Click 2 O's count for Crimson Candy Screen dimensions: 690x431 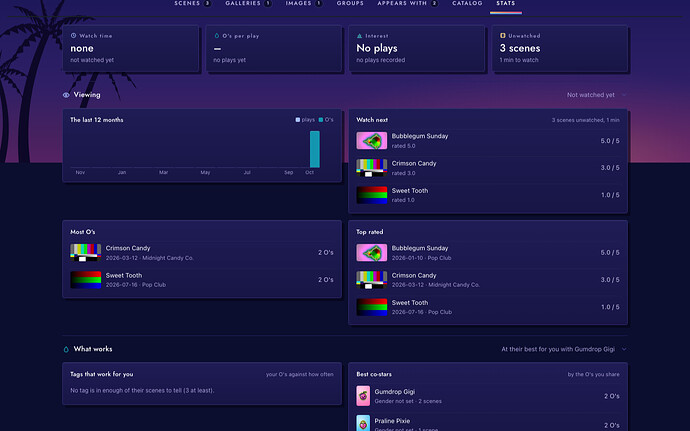[x=326, y=253]
